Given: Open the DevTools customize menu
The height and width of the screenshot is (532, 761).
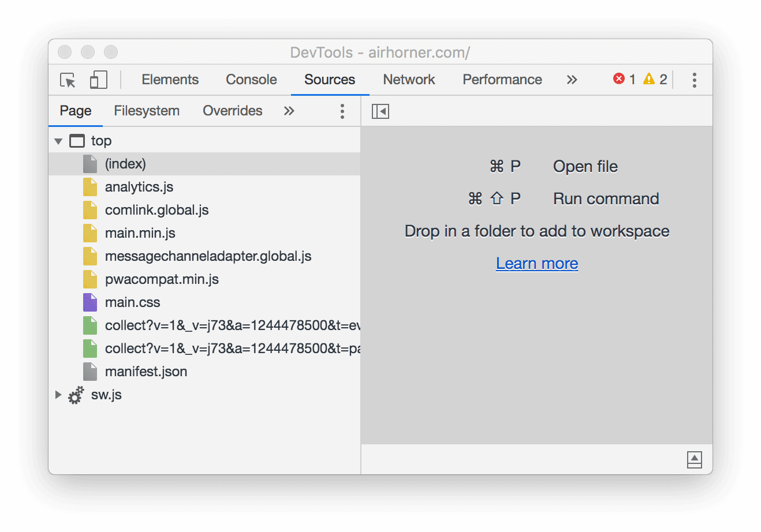Looking at the screenshot, I should [x=694, y=80].
